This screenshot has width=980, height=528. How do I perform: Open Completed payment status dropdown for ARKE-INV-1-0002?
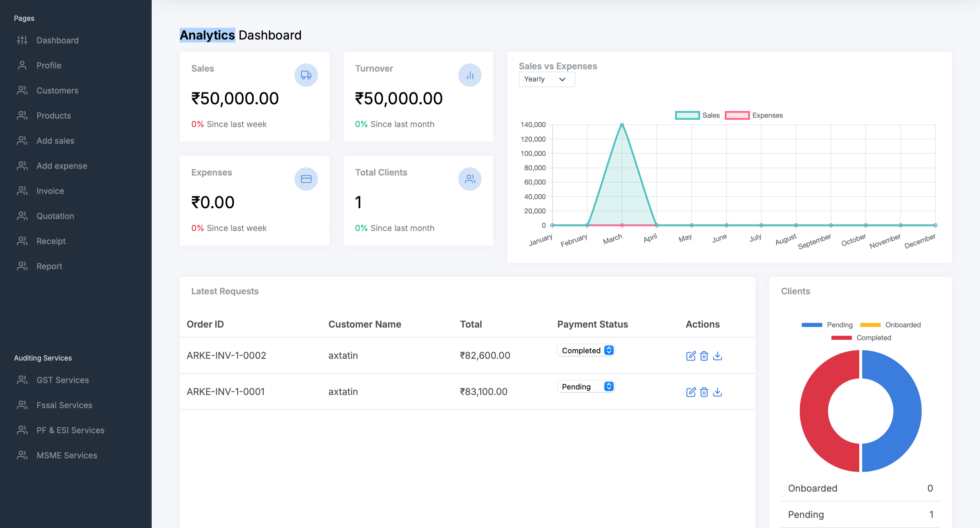tap(586, 350)
